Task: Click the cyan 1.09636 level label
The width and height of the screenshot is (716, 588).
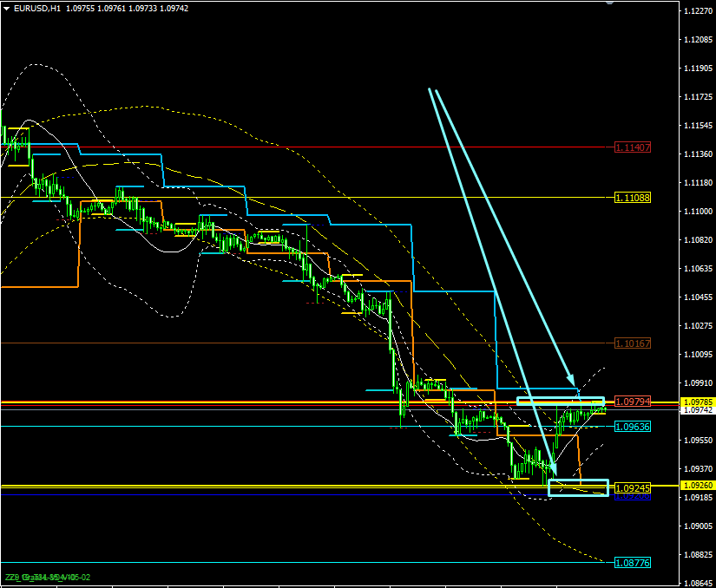Action: 633,427
